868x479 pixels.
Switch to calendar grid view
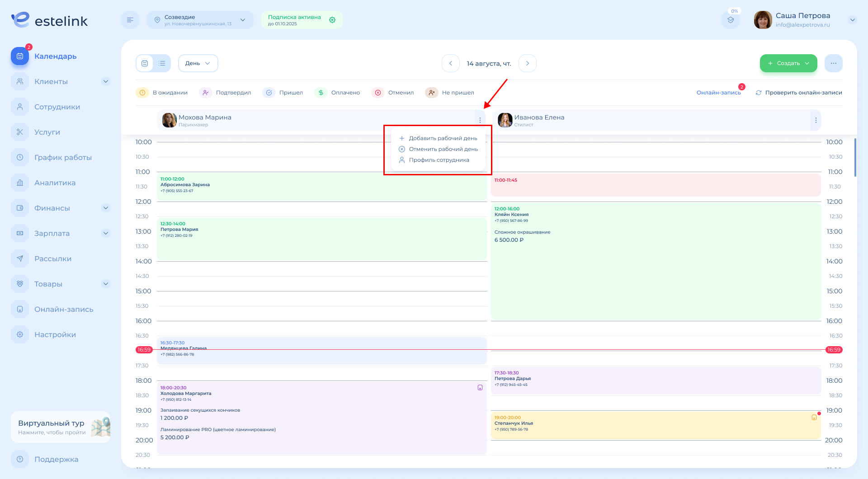click(145, 63)
